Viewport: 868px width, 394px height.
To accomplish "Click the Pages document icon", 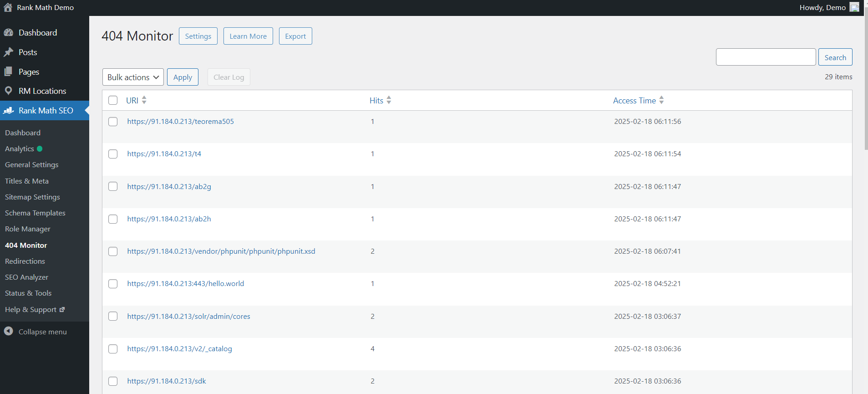I will pos(8,72).
